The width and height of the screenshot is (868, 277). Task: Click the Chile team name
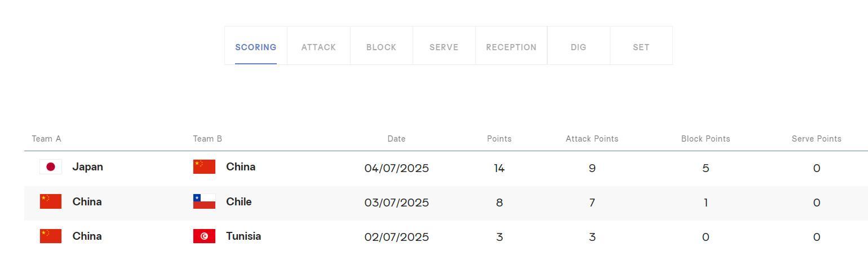click(x=239, y=202)
